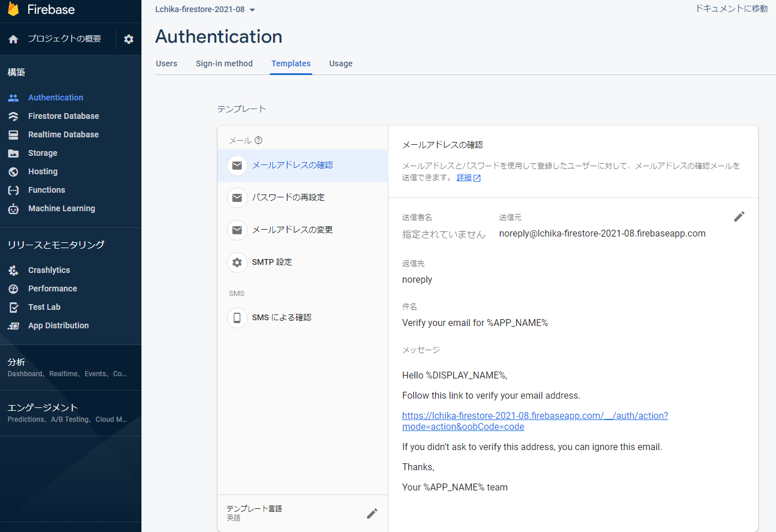Image resolution: width=776 pixels, height=532 pixels.
Task: Click the Storage folder icon
Action: point(13,153)
